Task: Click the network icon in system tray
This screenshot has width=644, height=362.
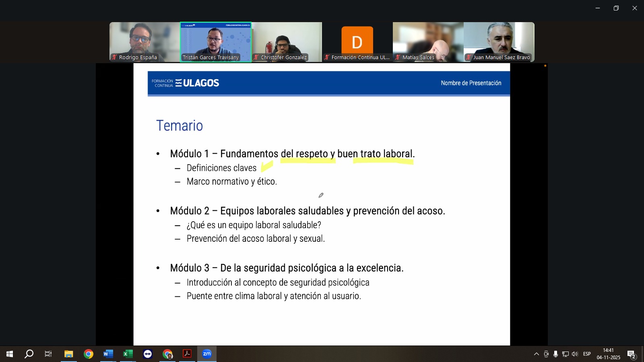Action: (565, 354)
